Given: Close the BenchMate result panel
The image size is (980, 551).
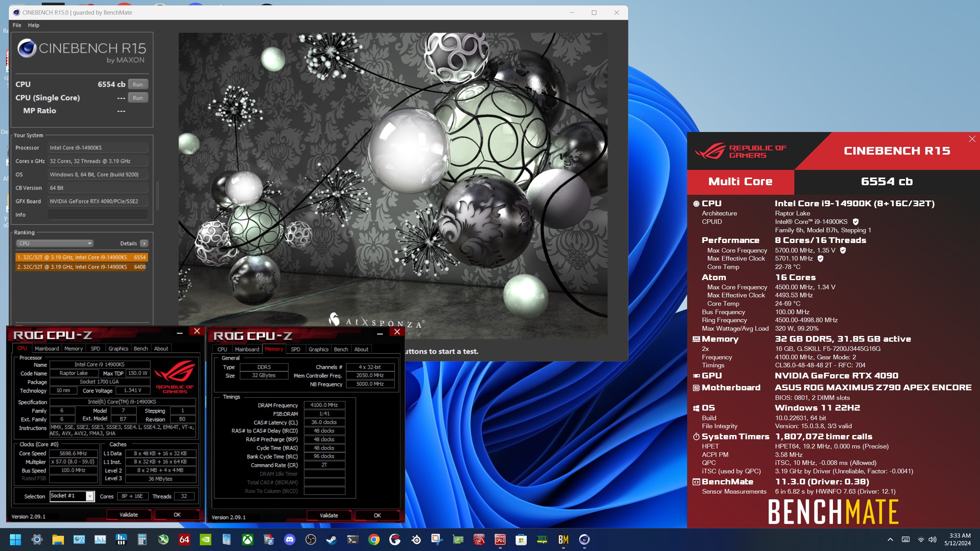Looking at the screenshot, I should 972,139.
